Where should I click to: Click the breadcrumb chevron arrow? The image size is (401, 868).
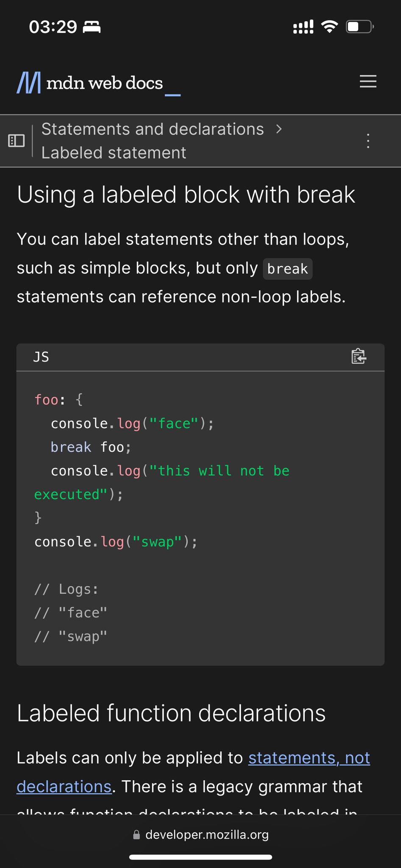tap(278, 129)
